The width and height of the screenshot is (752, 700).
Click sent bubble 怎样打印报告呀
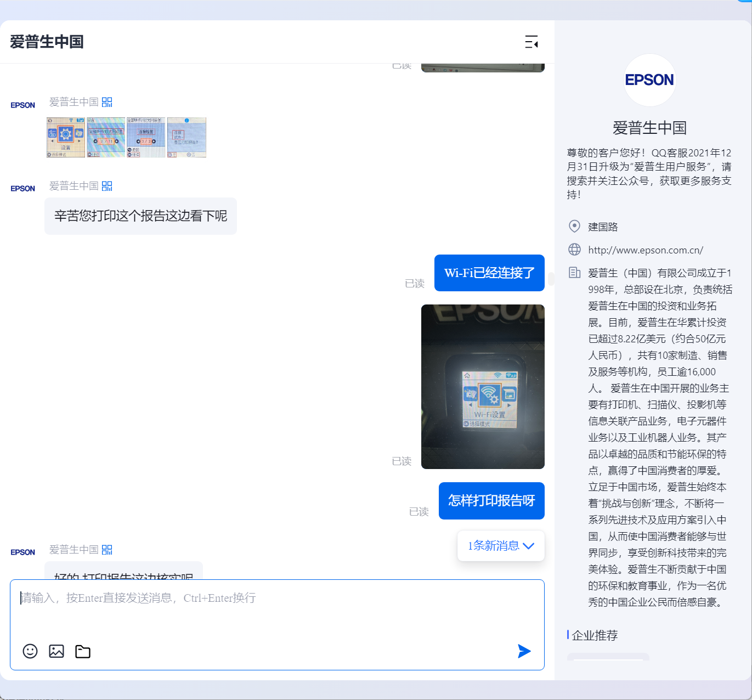[x=491, y=501]
